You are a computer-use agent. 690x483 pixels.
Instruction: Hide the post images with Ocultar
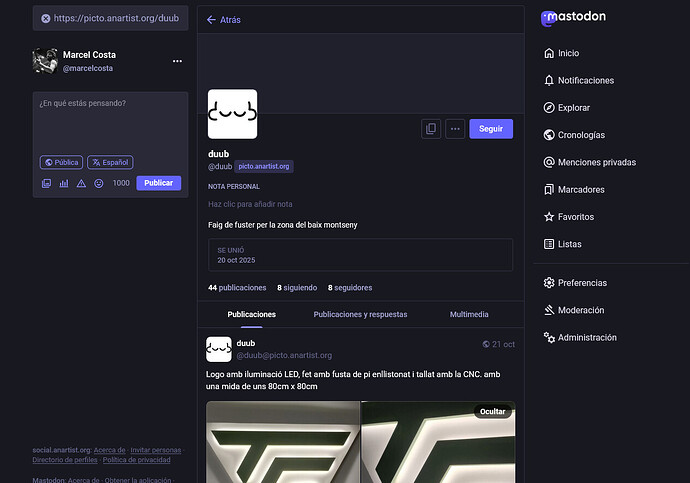[x=492, y=411]
